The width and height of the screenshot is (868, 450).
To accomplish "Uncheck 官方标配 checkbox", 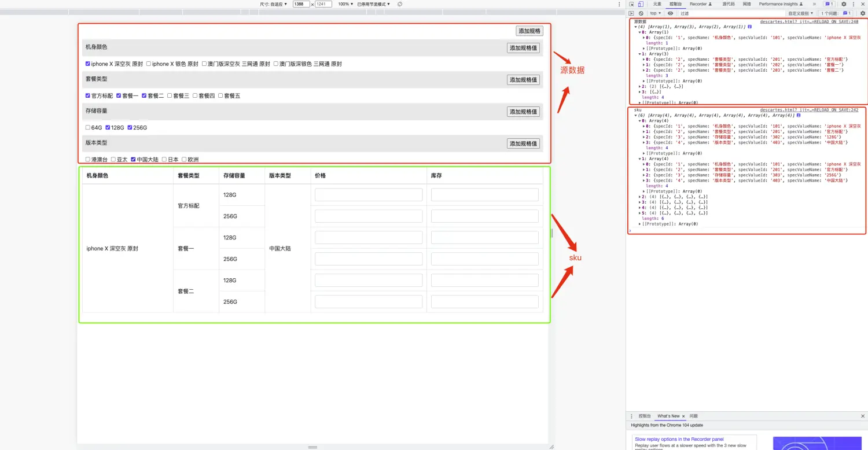I will pyautogui.click(x=88, y=95).
